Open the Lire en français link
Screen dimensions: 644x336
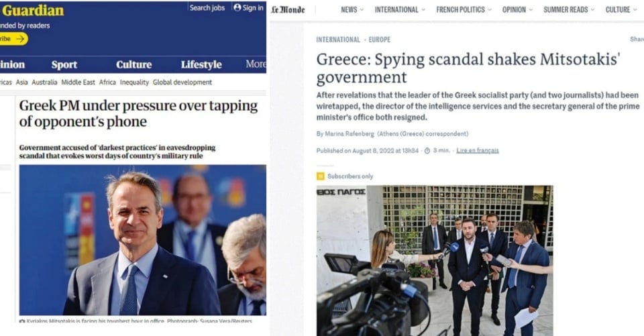point(477,151)
